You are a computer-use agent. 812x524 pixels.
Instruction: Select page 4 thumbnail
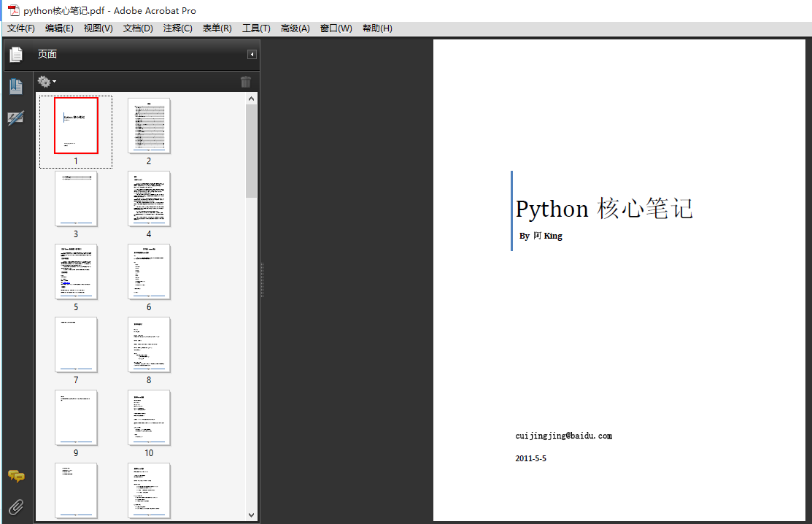click(x=149, y=199)
